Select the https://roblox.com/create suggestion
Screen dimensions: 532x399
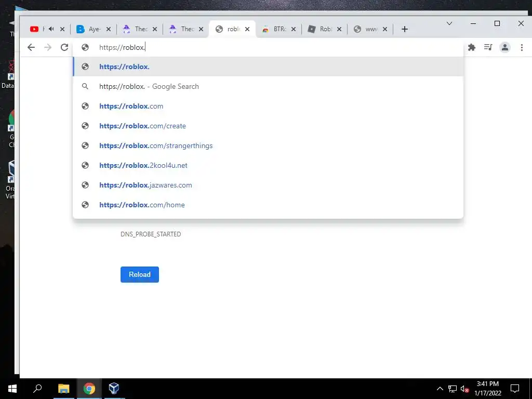[x=268, y=126]
